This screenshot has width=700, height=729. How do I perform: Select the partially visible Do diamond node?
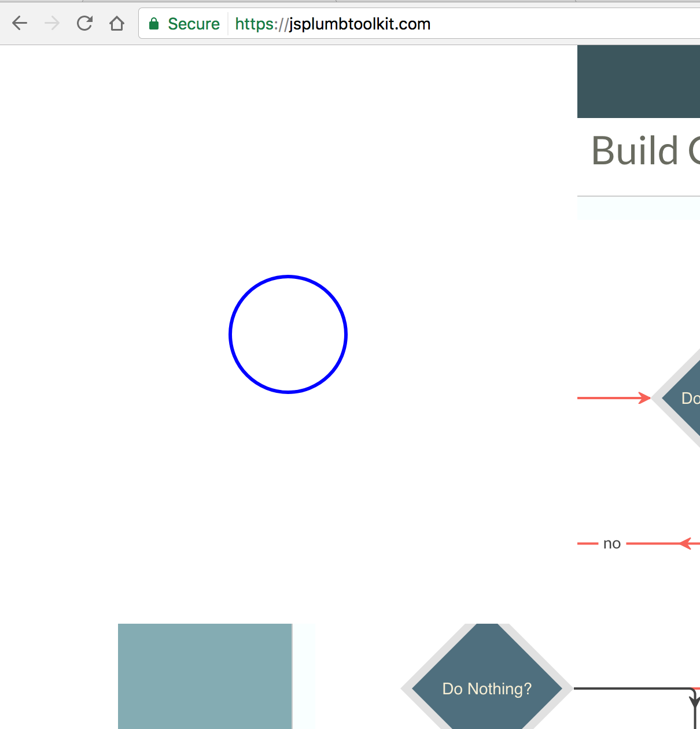tap(686, 398)
